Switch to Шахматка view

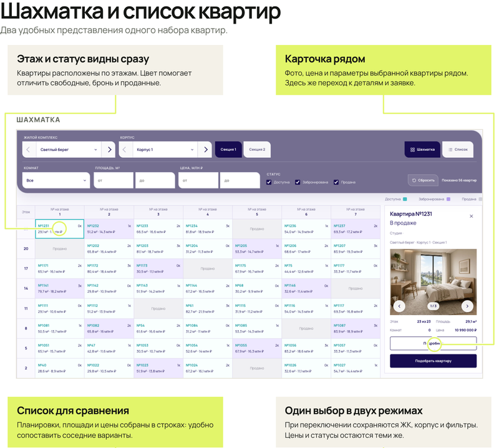[x=423, y=149]
